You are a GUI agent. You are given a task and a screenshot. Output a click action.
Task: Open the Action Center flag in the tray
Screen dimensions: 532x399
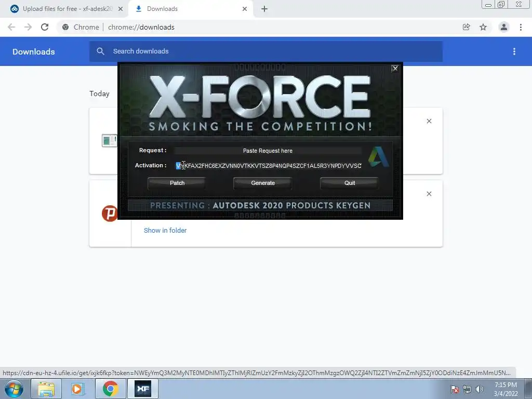[455, 390]
